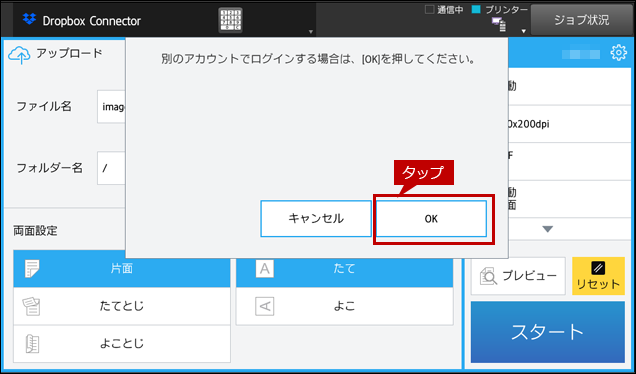636x374 pixels.
Task: Expand settings list with down triangle
Action: 548,229
